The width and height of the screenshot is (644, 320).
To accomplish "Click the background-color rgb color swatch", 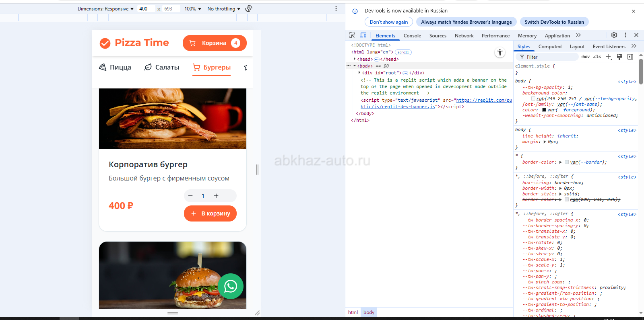I will click(533, 98).
